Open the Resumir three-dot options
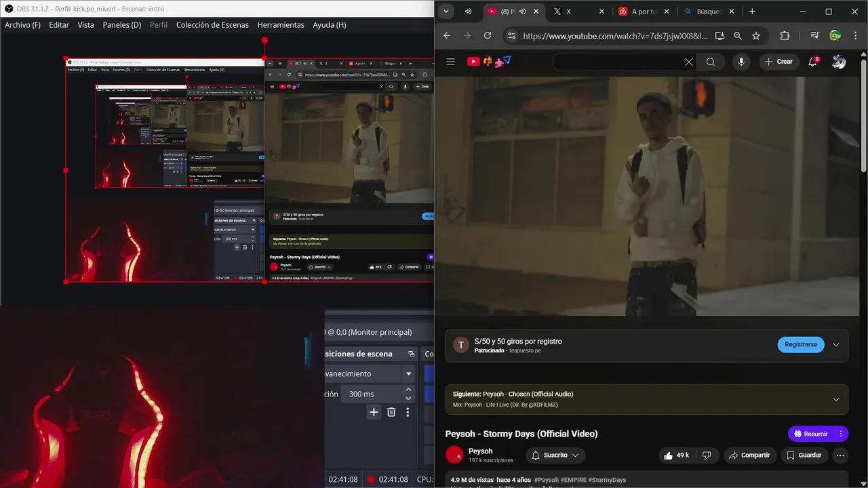868x488 pixels. coord(841,434)
